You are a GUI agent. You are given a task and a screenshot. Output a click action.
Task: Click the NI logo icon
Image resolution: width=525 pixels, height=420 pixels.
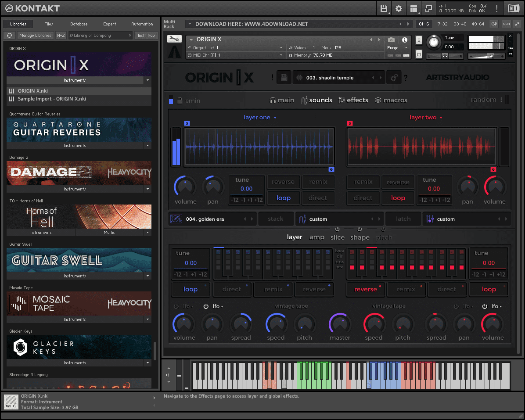[x=514, y=8]
